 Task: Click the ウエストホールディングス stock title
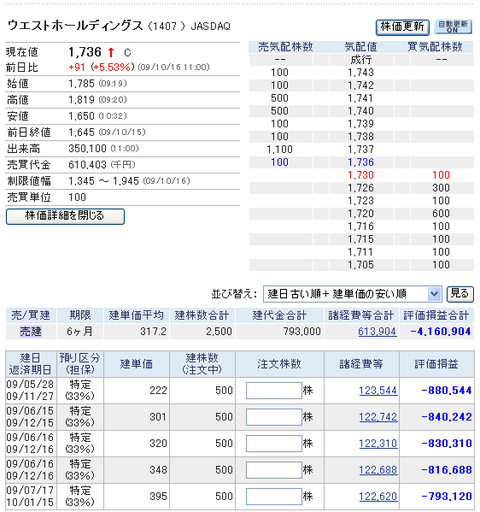click(x=75, y=25)
